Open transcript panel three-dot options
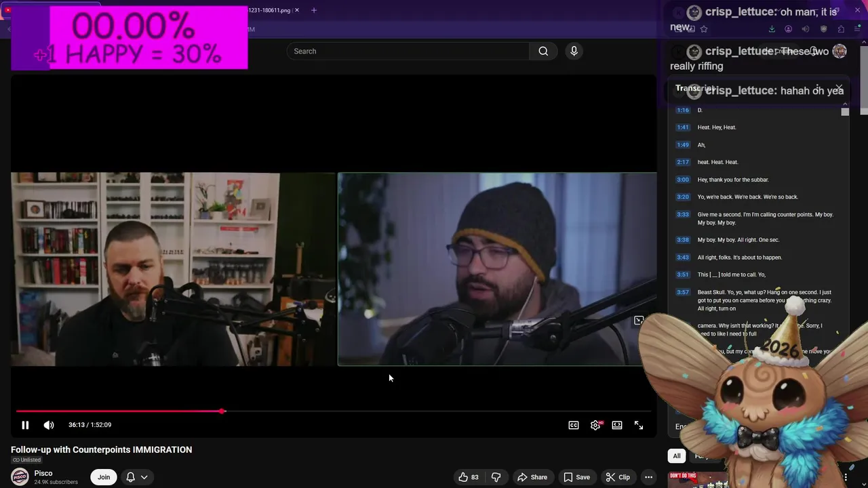 (817, 89)
